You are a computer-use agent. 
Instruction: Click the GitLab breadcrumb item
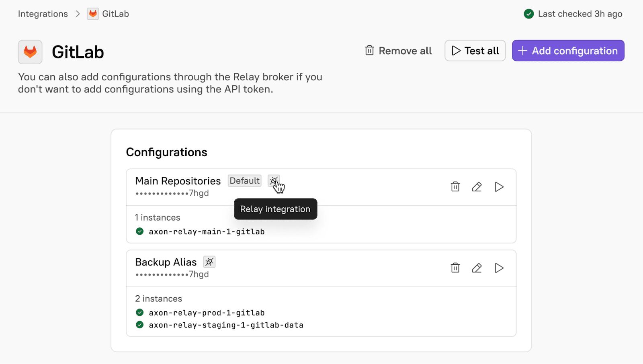(115, 14)
